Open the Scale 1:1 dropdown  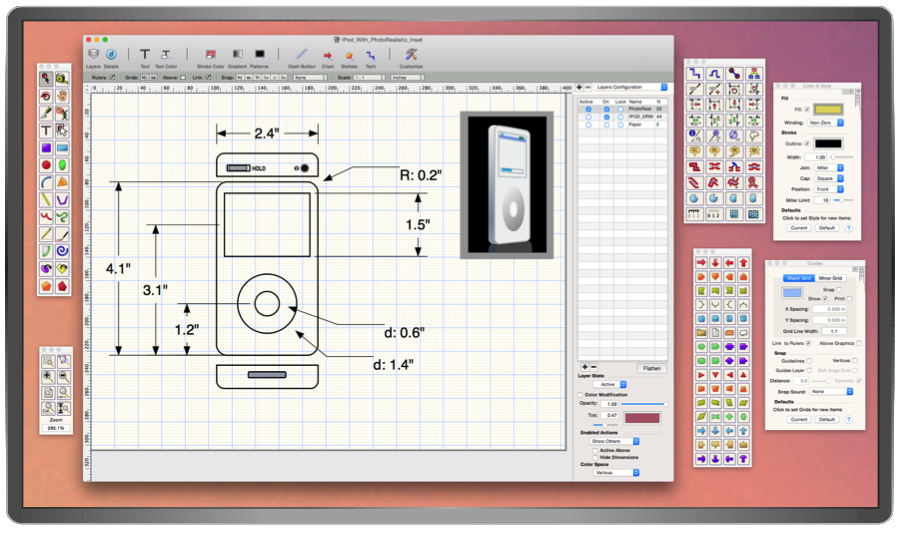[x=368, y=77]
